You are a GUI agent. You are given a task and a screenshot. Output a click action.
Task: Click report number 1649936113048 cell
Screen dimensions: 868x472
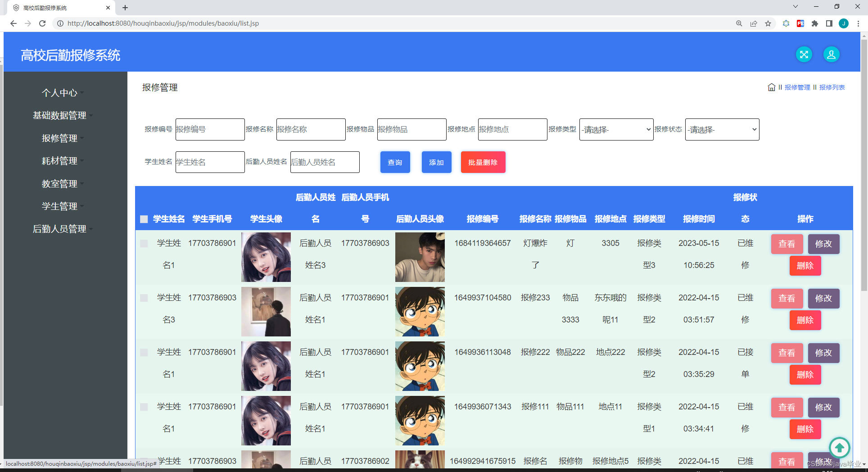click(x=483, y=352)
